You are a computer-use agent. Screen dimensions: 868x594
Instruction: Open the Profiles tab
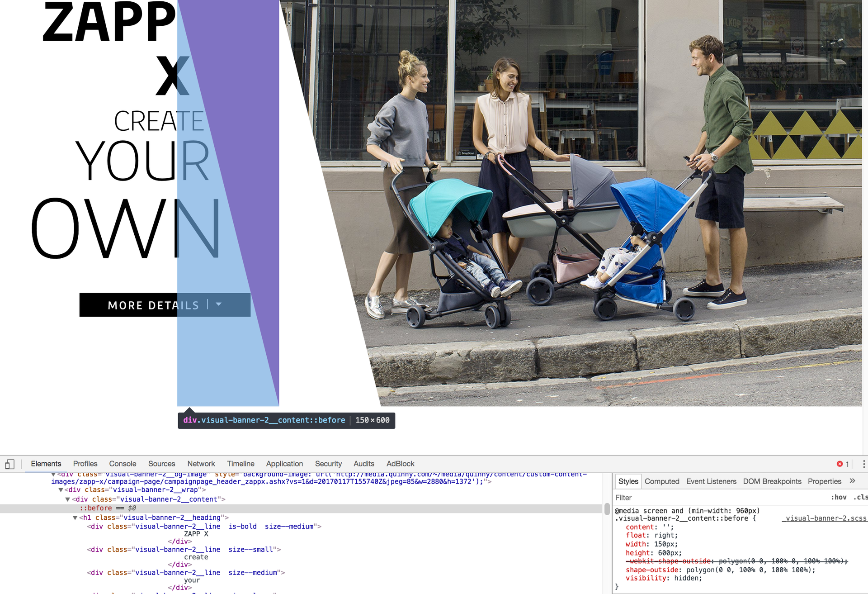85,464
